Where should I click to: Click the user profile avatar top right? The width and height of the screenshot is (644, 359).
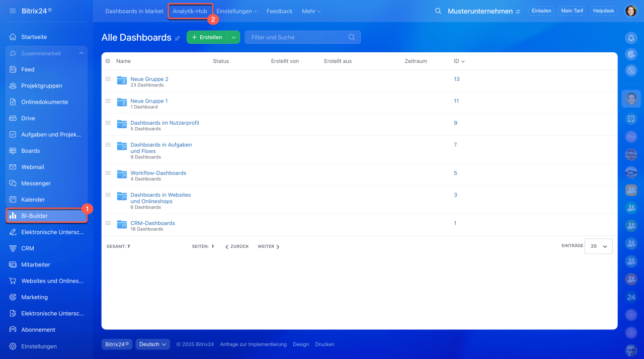point(631,11)
